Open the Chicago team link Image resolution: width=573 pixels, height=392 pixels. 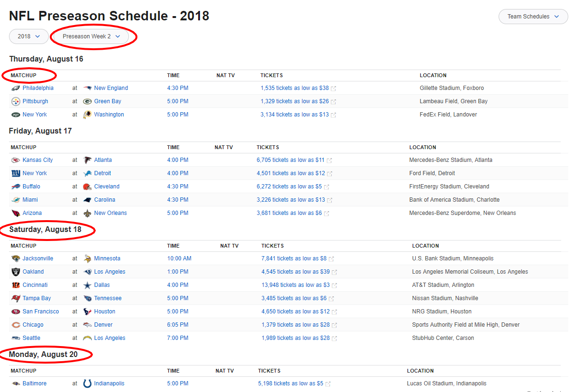(x=33, y=325)
